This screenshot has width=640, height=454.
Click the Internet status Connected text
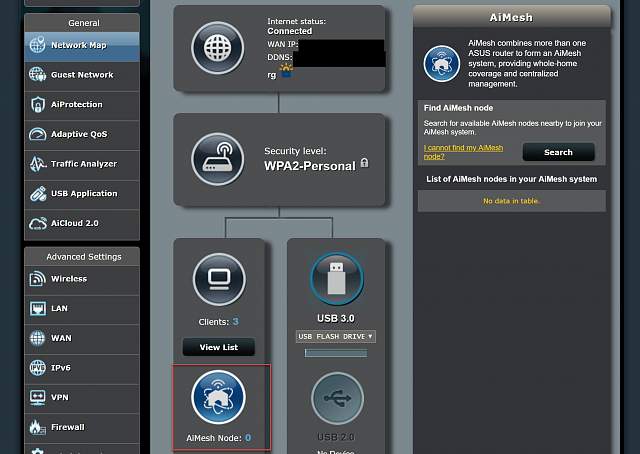290,31
